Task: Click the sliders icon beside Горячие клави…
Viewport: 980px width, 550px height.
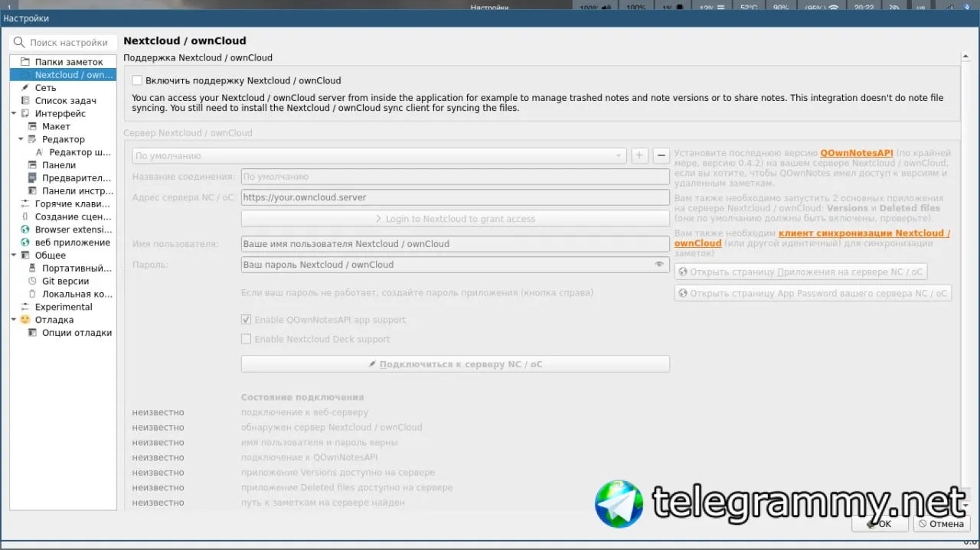Action: [25, 204]
